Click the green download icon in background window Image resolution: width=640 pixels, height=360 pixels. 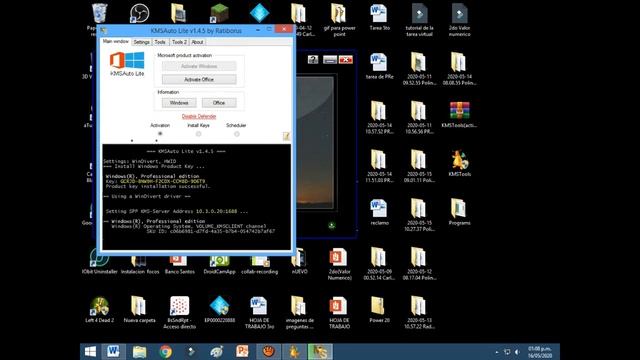[x=332, y=225]
